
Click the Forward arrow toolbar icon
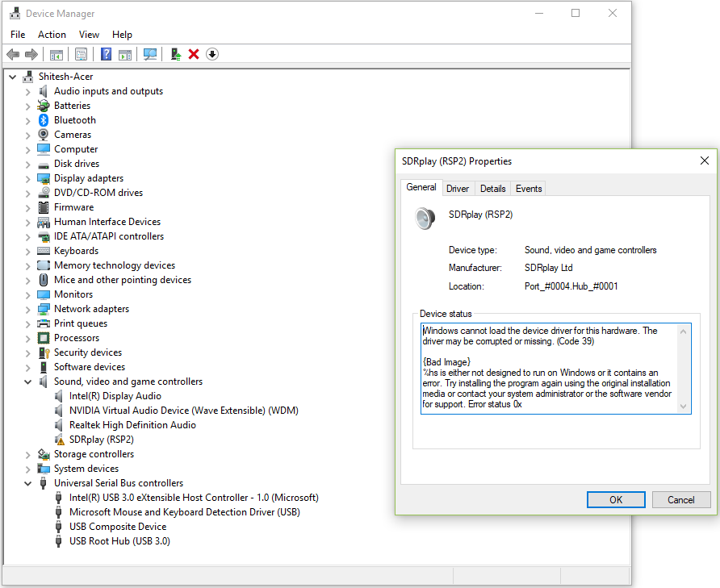coord(31,55)
